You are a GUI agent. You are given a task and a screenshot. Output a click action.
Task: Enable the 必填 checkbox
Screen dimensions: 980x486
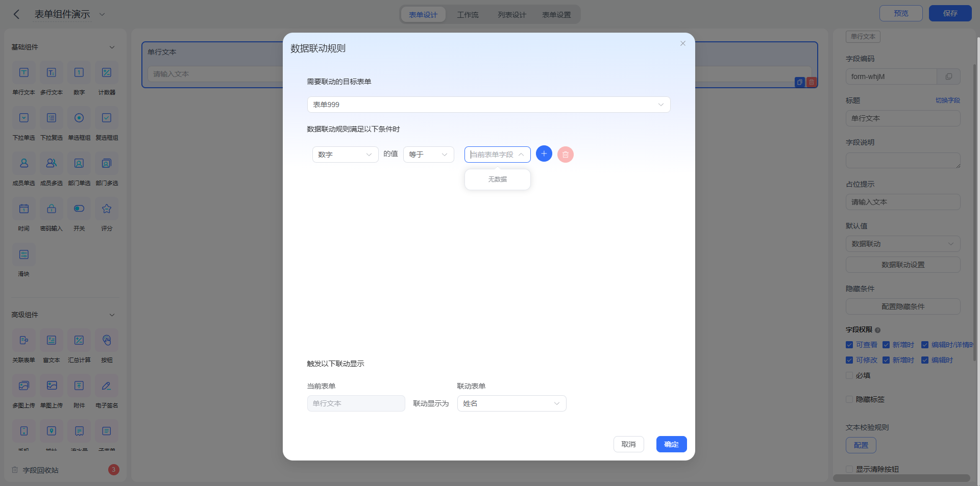(x=849, y=375)
